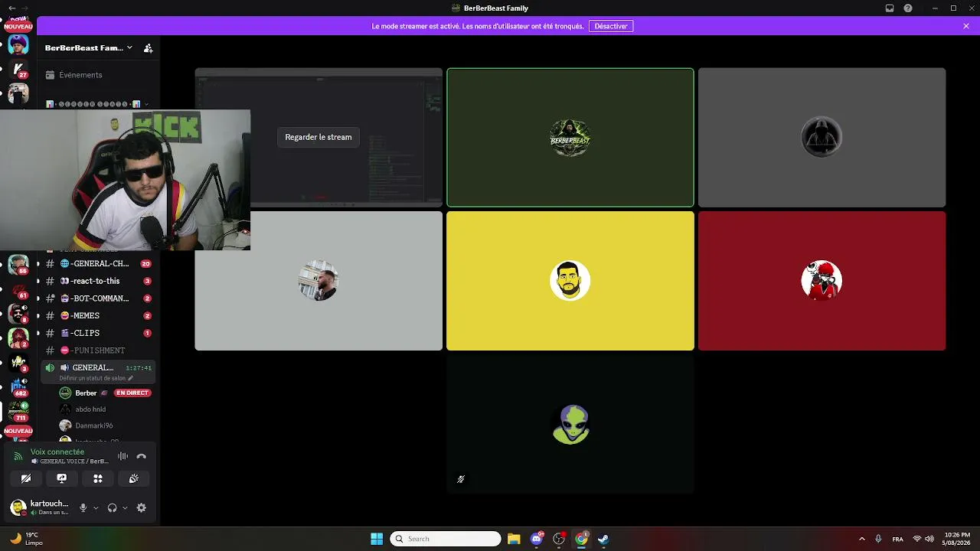Viewport: 980px width, 551px height.
Task: Open File Explorer from taskbar
Action: [514, 539]
